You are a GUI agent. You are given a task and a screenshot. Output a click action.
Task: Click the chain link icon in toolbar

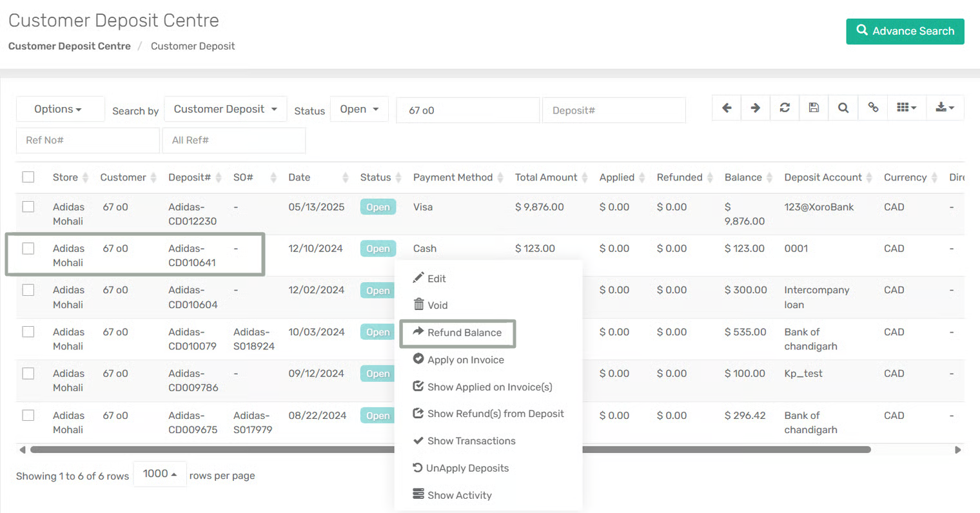[873, 108]
